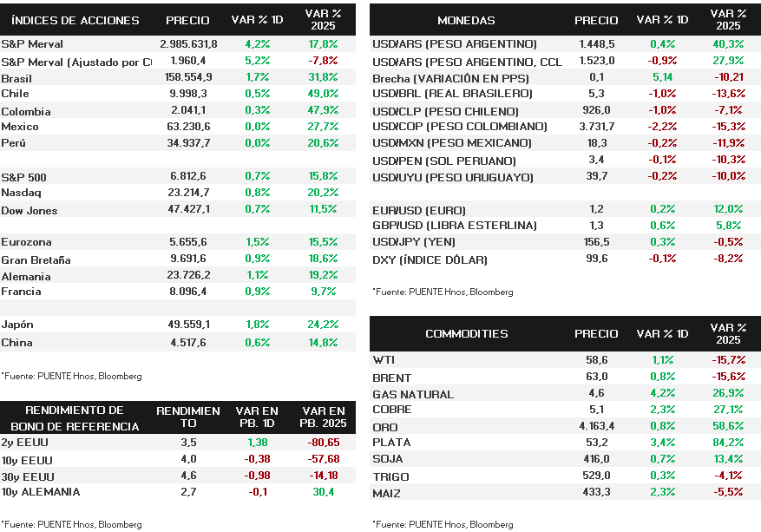Image resolution: width=761 pixels, height=532 pixels.
Task: Select the DXY (ÍNDICE DÓLAR) row label
Action: (x=429, y=259)
